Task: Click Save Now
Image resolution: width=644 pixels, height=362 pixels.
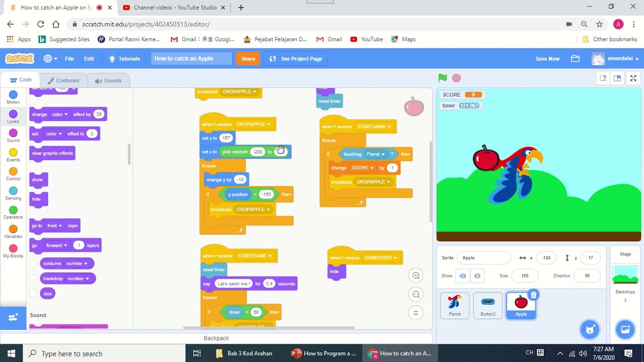Action: [x=547, y=59]
